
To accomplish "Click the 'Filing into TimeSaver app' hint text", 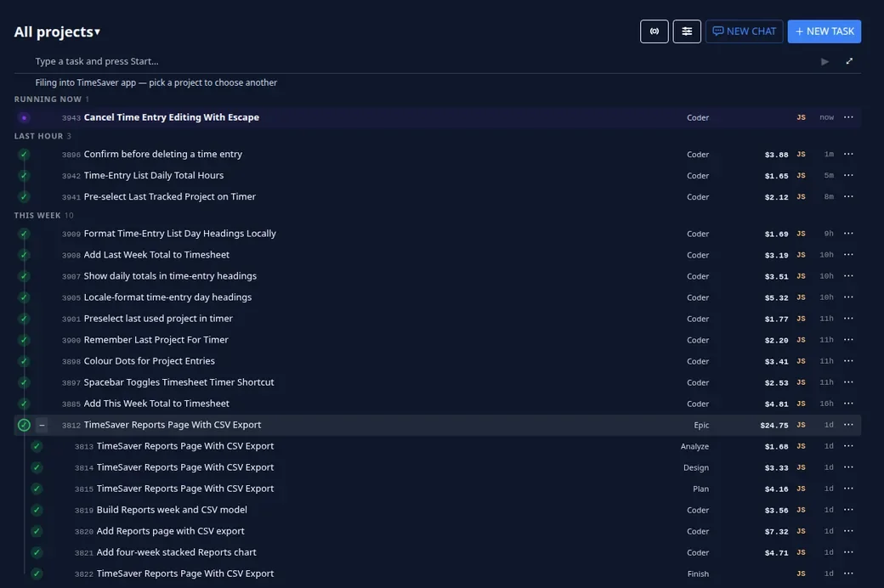I will [156, 83].
